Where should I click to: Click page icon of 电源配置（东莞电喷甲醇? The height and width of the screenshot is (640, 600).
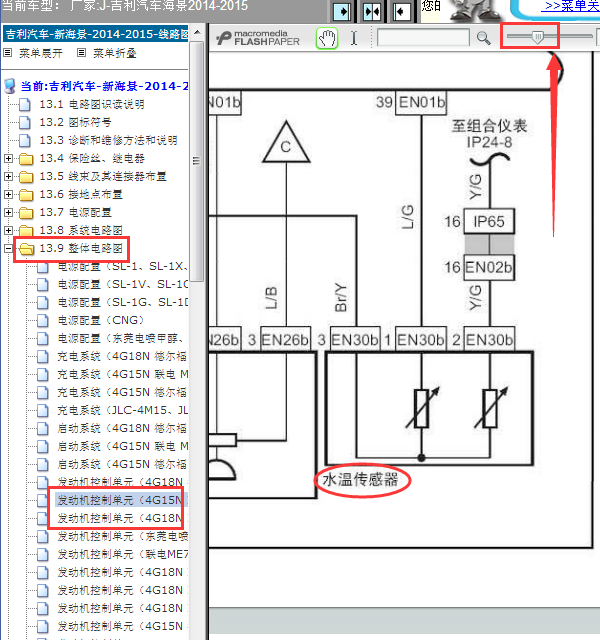coord(42,338)
